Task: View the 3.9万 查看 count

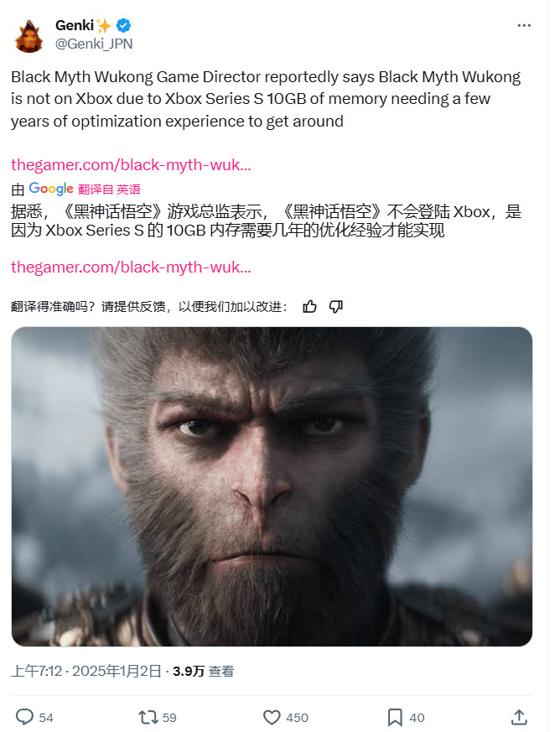Action: 204,671
